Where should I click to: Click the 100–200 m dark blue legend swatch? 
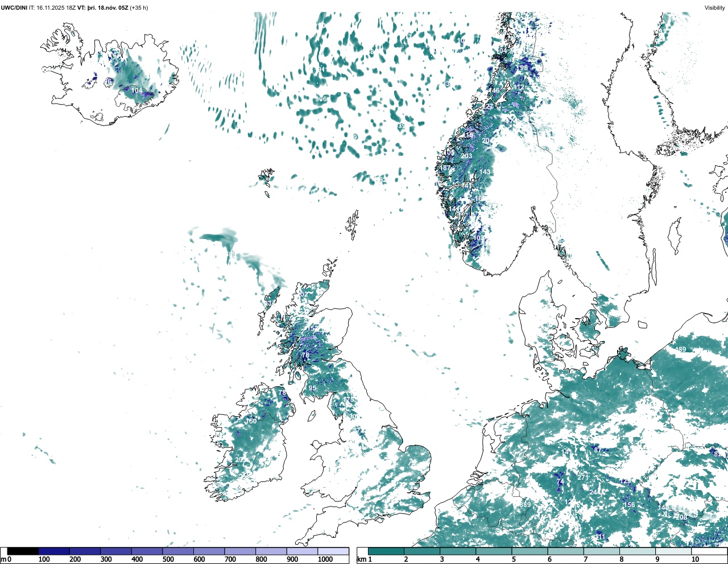click(x=54, y=551)
